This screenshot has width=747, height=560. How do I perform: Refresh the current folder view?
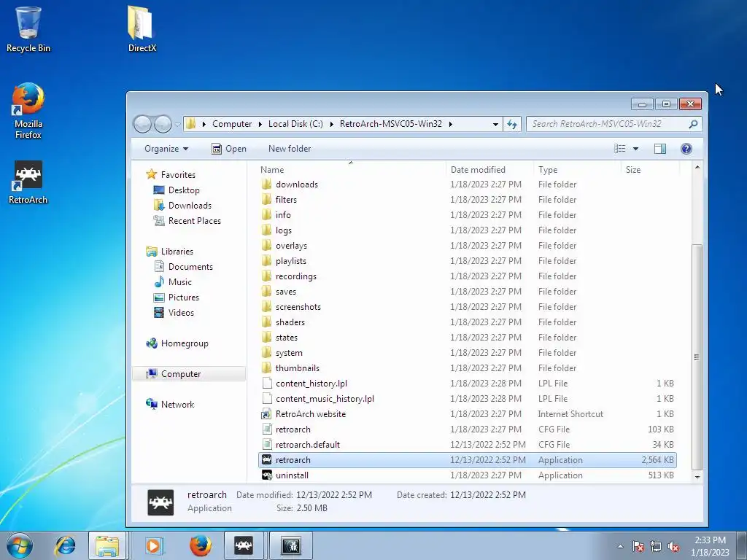coord(512,124)
